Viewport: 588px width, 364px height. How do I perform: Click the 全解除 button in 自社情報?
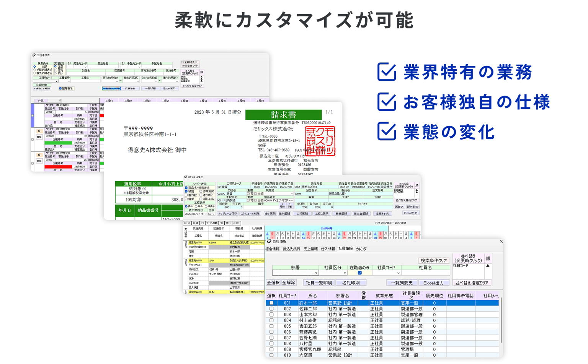(x=289, y=283)
